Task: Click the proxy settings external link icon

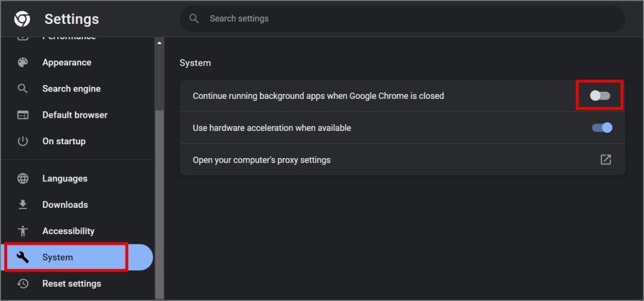Action: click(x=606, y=160)
